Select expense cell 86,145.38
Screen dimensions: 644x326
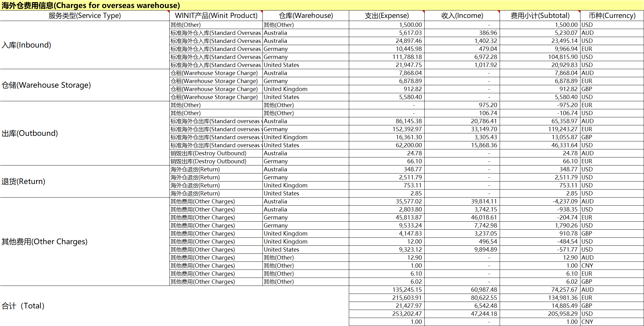tap(387, 121)
